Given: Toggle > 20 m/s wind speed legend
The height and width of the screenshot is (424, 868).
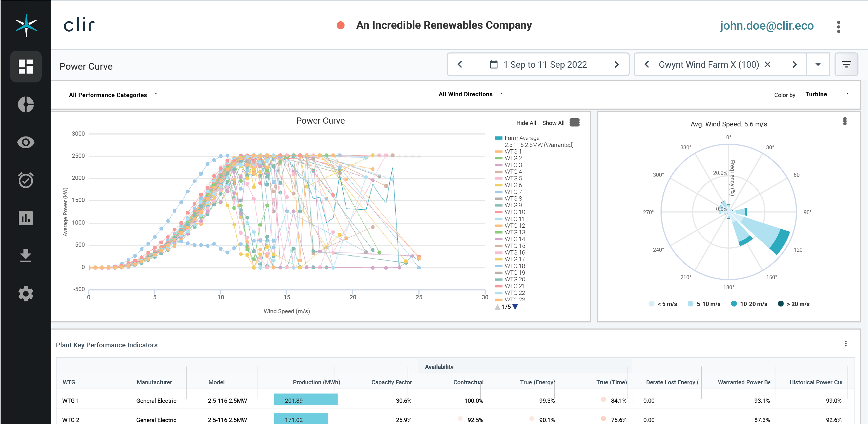Looking at the screenshot, I should click(794, 304).
